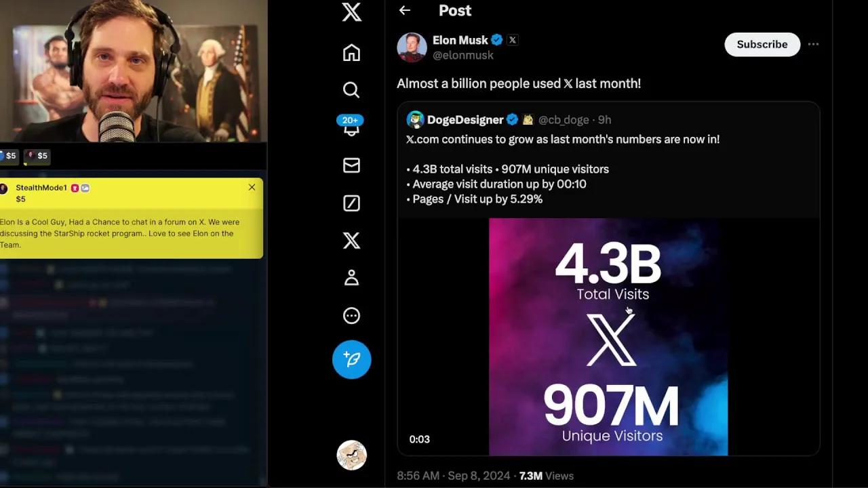The width and height of the screenshot is (868, 488).
Task: Open the Premium X icon in sidebar
Action: pos(351,240)
